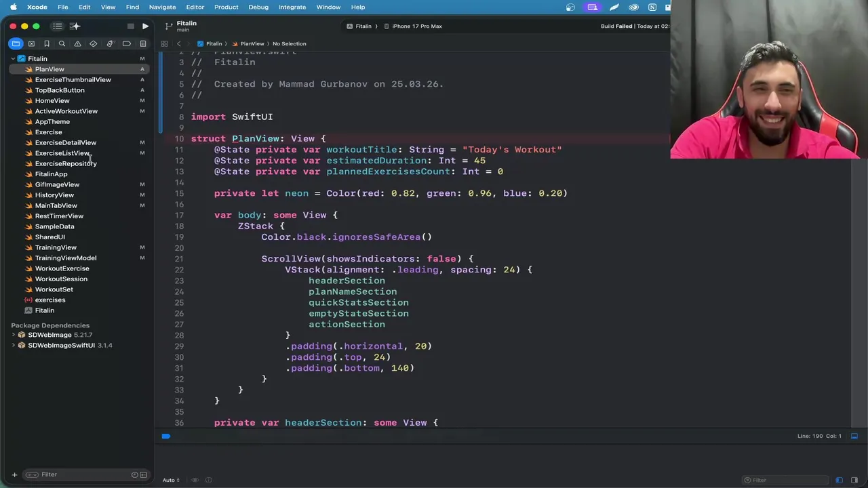Toggle the debug area panel icon
Screen dimensions: 868x488
coord(854,436)
